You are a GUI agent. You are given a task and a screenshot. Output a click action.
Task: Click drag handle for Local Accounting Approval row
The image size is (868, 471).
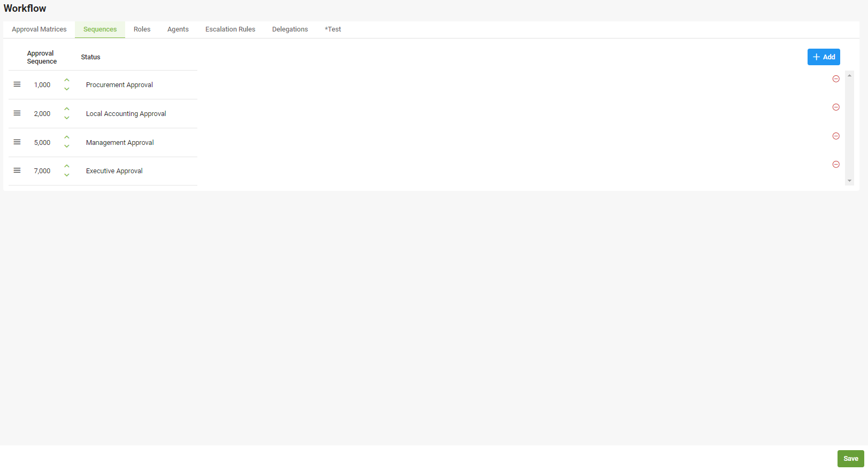pos(17,113)
